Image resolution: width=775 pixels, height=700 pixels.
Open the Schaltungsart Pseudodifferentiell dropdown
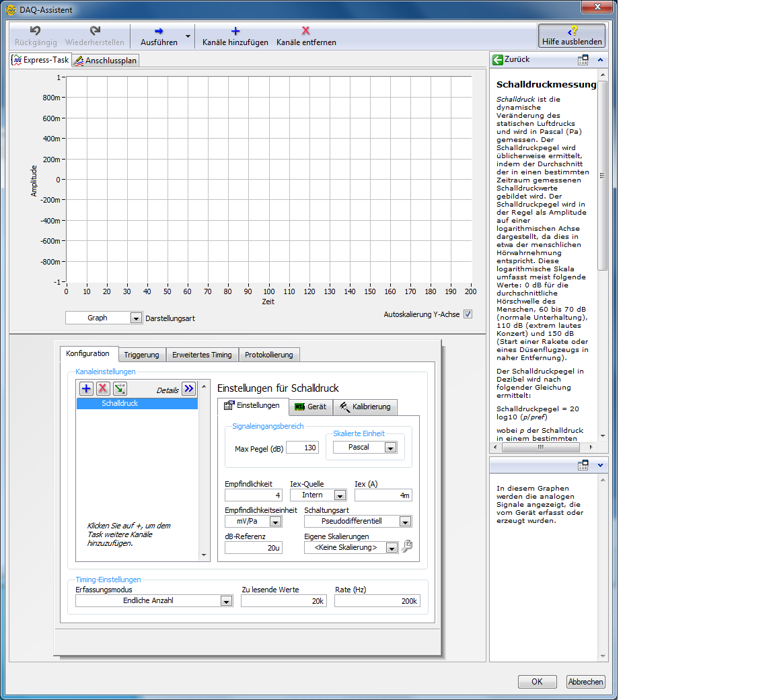point(405,522)
